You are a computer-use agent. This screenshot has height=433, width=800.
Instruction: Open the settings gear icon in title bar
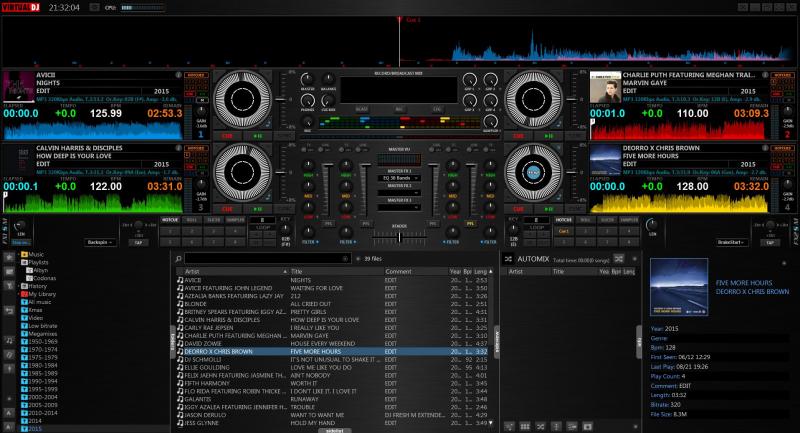(741, 6)
